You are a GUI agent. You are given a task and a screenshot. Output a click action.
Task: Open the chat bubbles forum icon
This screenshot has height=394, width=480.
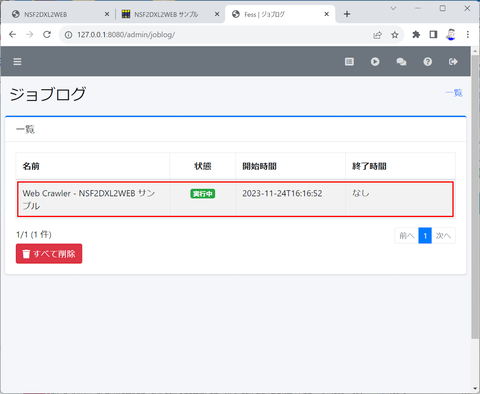coord(401,62)
